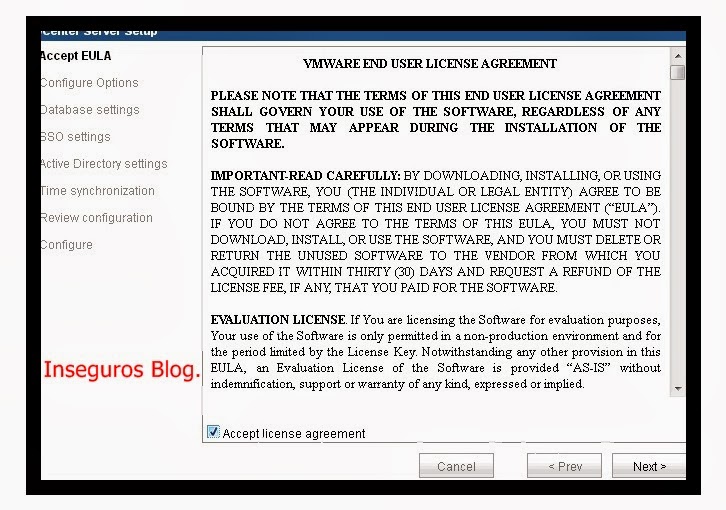
Task: Jump to the Review configuration step
Action: 97,218
